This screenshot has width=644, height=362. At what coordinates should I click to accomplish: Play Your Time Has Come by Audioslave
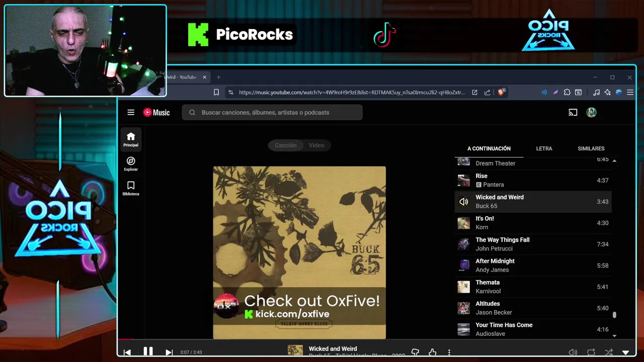tap(533, 329)
